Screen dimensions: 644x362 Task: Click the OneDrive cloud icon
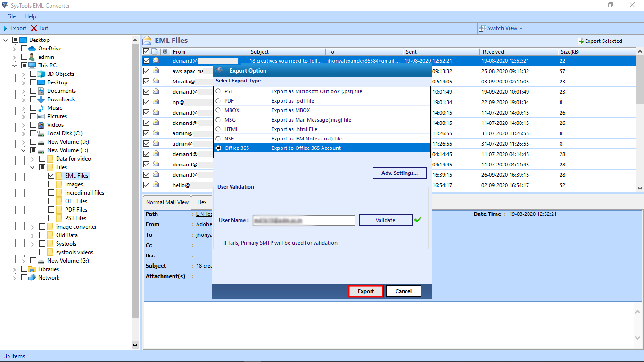pos(32,49)
